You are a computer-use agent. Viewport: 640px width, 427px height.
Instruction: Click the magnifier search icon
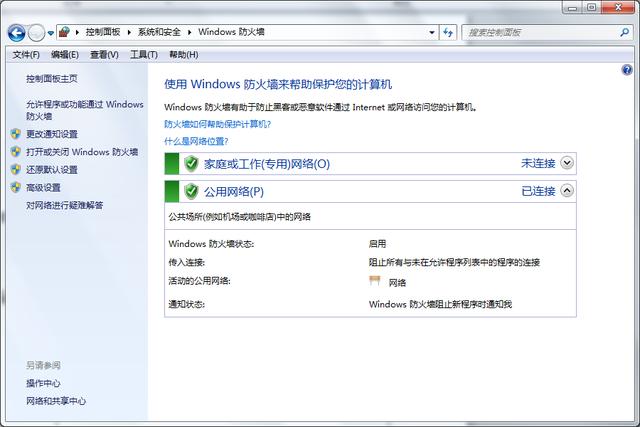coord(624,32)
